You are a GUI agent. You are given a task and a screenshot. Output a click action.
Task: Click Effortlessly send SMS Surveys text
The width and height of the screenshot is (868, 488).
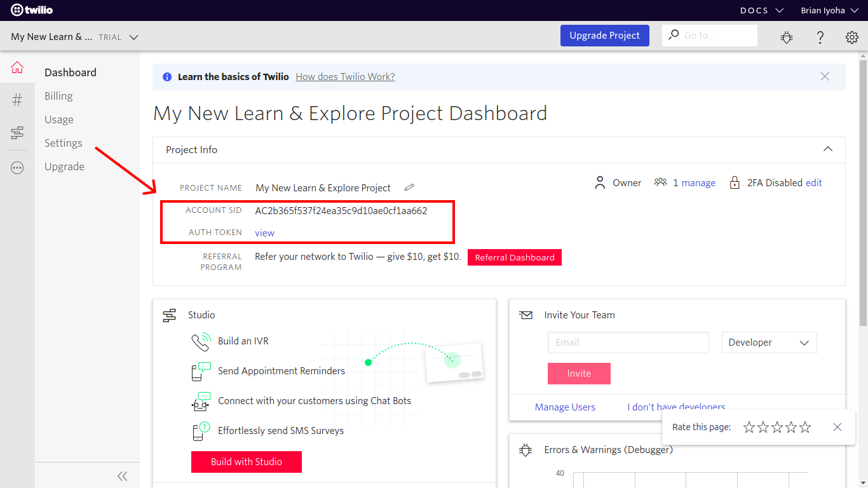click(281, 431)
